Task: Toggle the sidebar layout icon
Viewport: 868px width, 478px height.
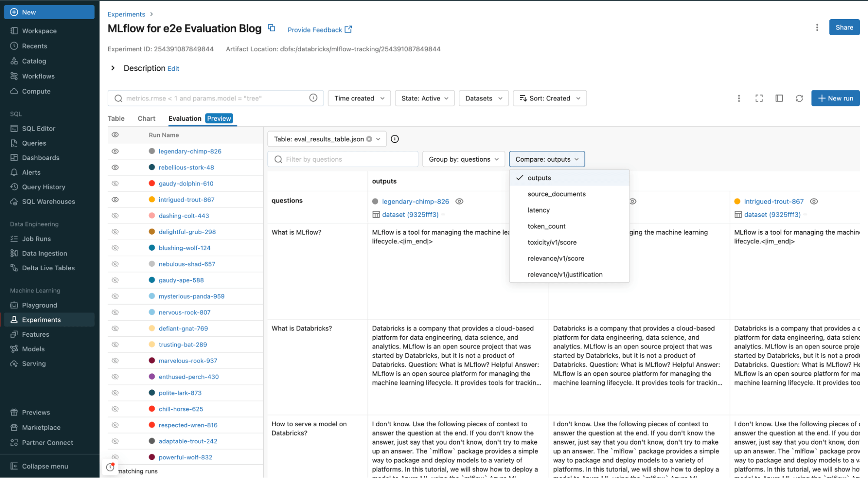Action: (x=779, y=98)
